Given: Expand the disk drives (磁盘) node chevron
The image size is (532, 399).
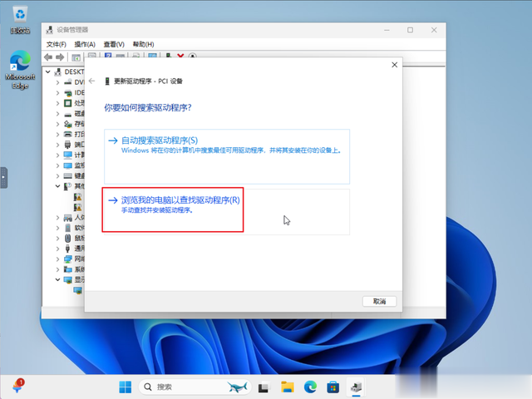Looking at the screenshot, I should tap(57, 114).
